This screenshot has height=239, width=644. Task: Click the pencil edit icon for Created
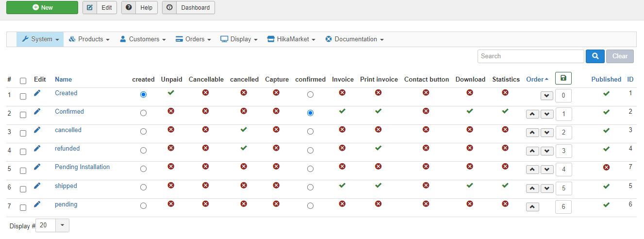37,93
